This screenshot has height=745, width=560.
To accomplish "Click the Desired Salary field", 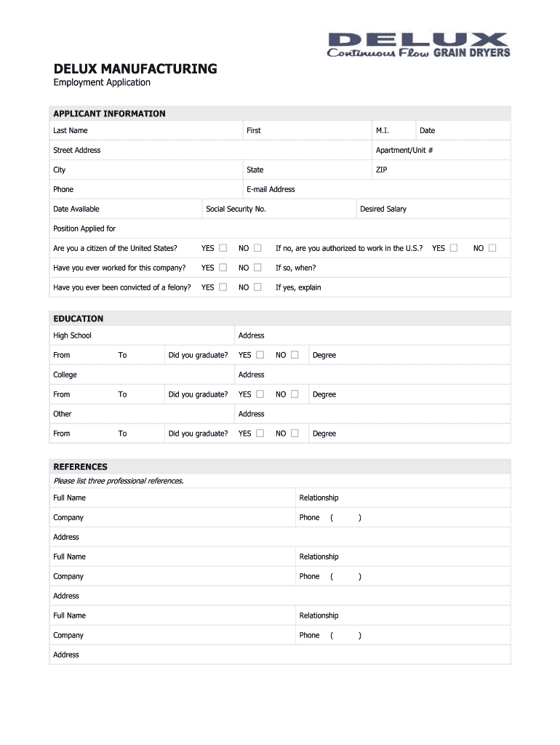I will (457, 210).
